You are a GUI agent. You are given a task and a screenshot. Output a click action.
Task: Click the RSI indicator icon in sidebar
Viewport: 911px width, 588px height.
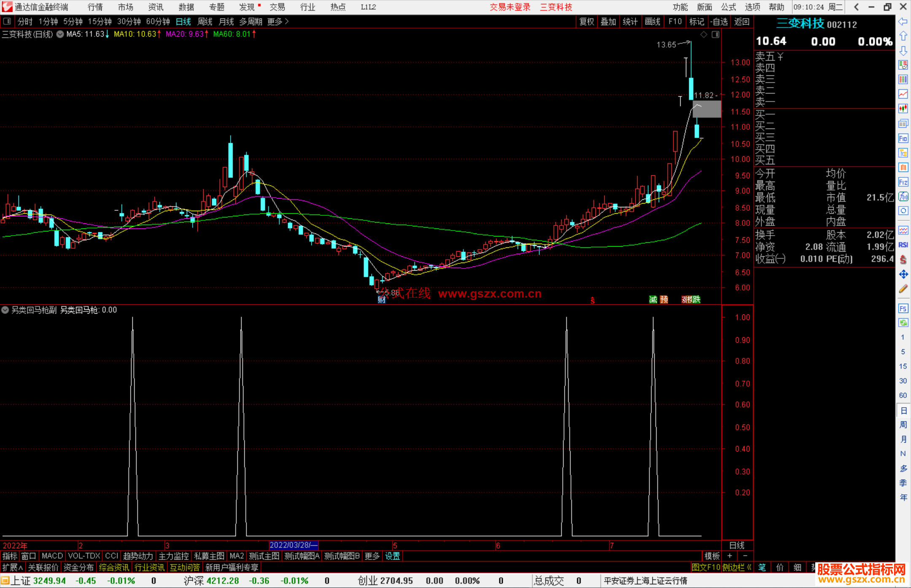[903, 245]
